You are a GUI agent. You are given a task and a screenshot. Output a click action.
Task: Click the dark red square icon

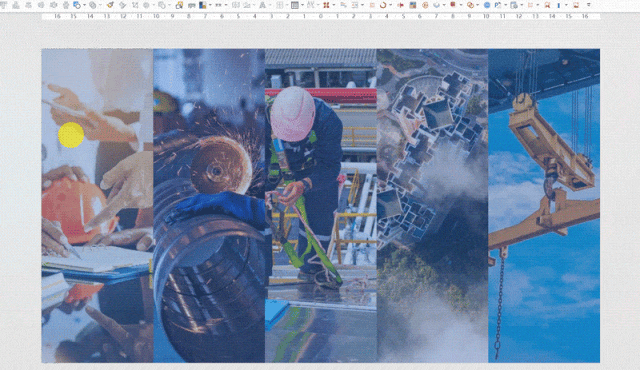(x=453, y=4)
